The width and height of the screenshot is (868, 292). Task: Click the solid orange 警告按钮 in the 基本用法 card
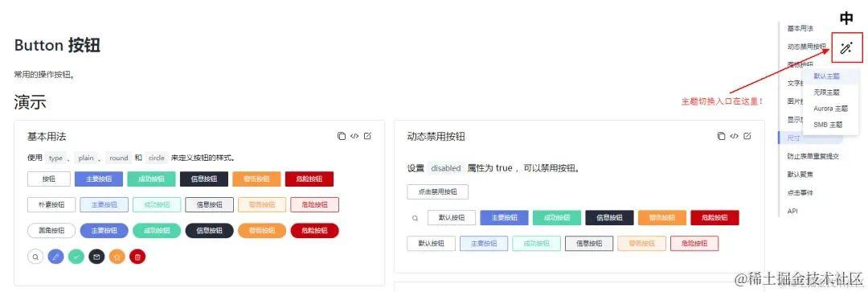(256, 179)
